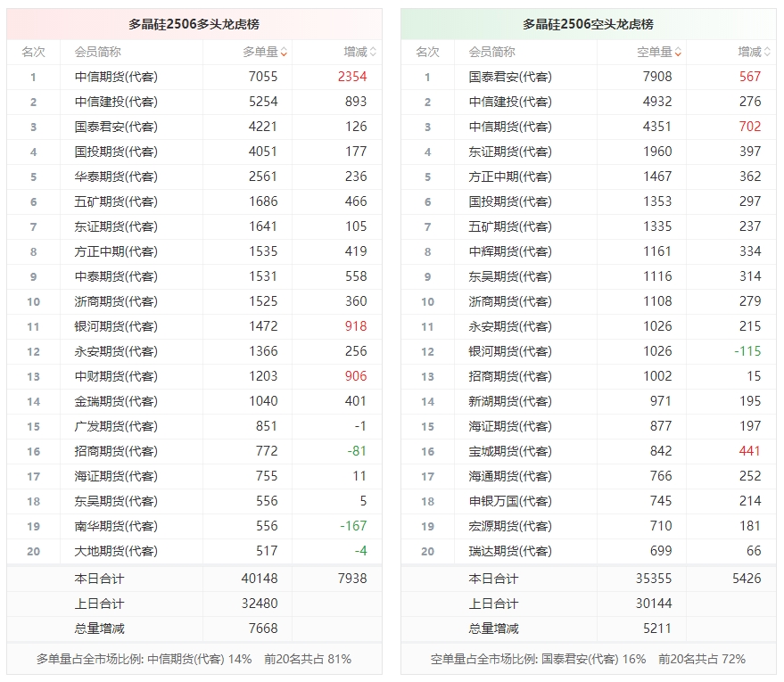The height and width of the screenshot is (682, 784).
Task: Click 广发期货(代客) row name
Action: click(116, 427)
